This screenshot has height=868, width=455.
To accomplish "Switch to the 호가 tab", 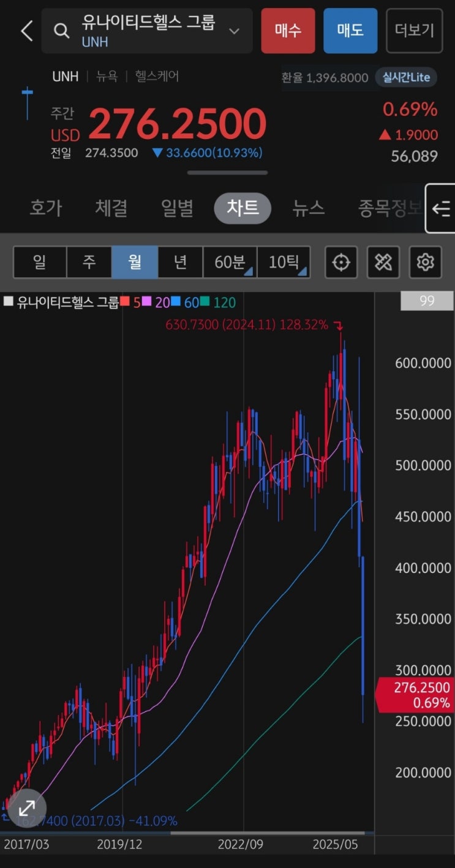I will 46,208.
